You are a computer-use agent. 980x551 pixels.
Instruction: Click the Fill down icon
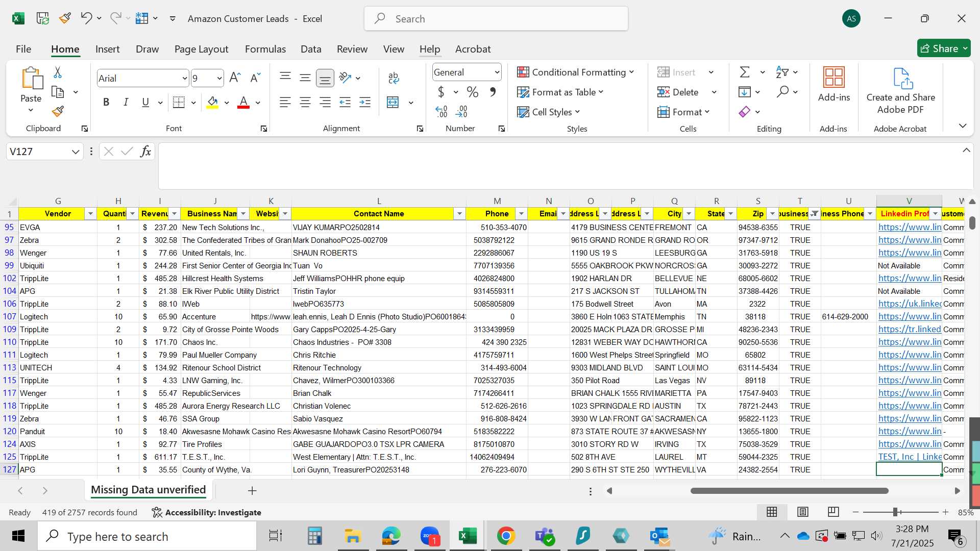point(745,92)
